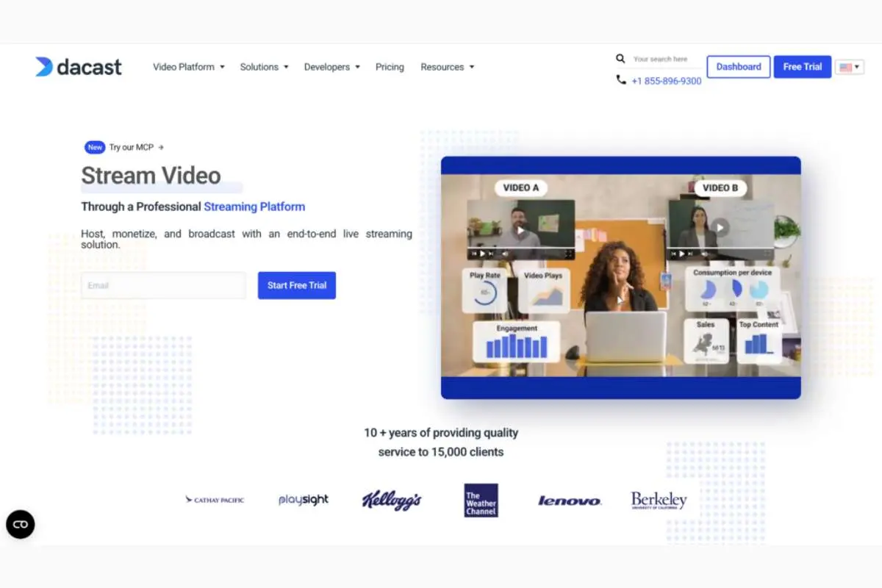Image resolution: width=882 pixels, height=588 pixels.
Task: Click the Sales map card
Action: coord(706,341)
